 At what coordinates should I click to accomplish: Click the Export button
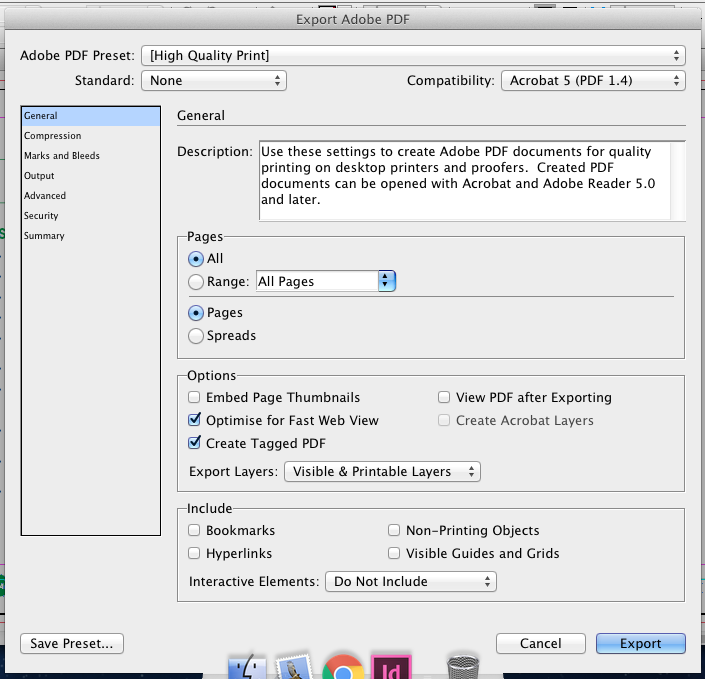click(x=641, y=643)
